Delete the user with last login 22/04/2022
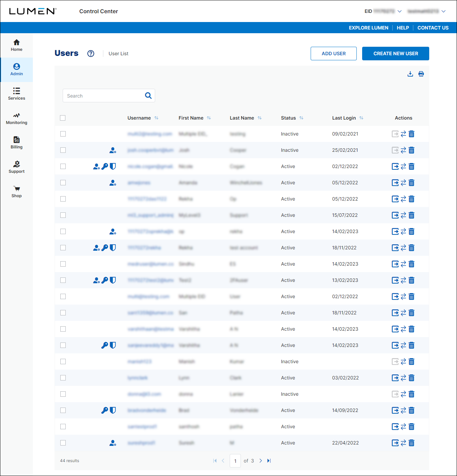The image size is (457, 476). pos(412,443)
